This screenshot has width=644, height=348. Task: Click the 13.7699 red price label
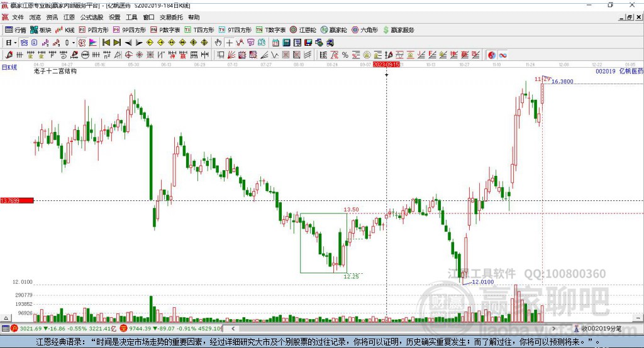17,200
